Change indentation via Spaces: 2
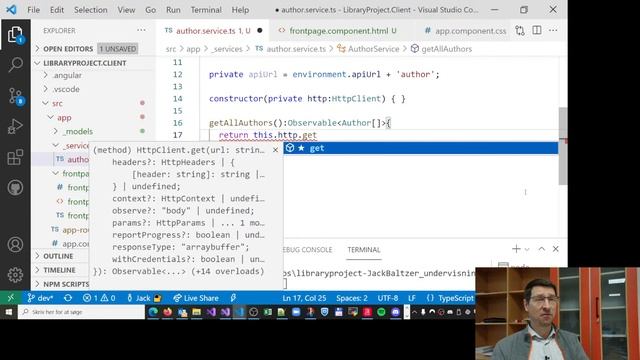 tap(352, 298)
